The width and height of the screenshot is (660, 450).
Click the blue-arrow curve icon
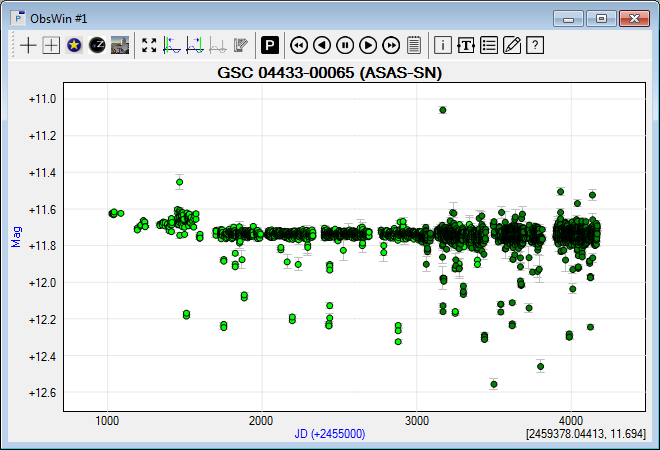click(172, 45)
